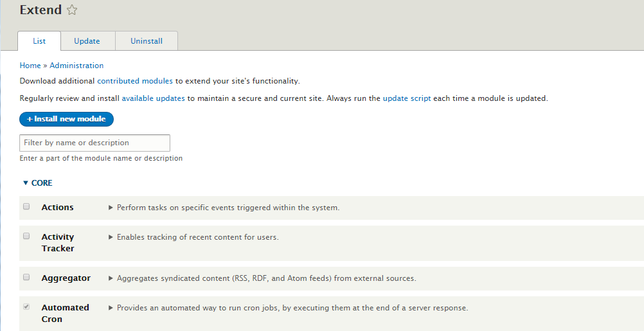Click the 'Enter a part of the module name' hint
This screenshot has width=644, height=331.
pyautogui.click(x=101, y=158)
